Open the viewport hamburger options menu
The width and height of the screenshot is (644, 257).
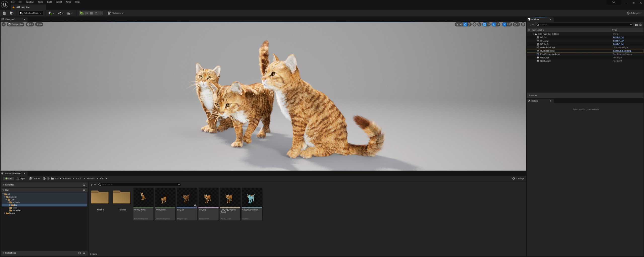tap(4, 24)
